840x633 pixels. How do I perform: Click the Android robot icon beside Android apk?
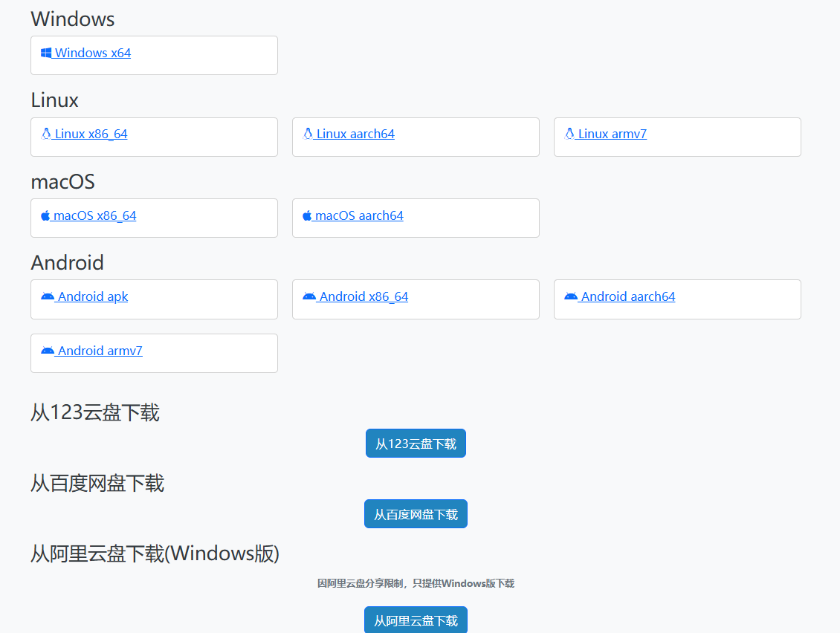tap(48, 296)
